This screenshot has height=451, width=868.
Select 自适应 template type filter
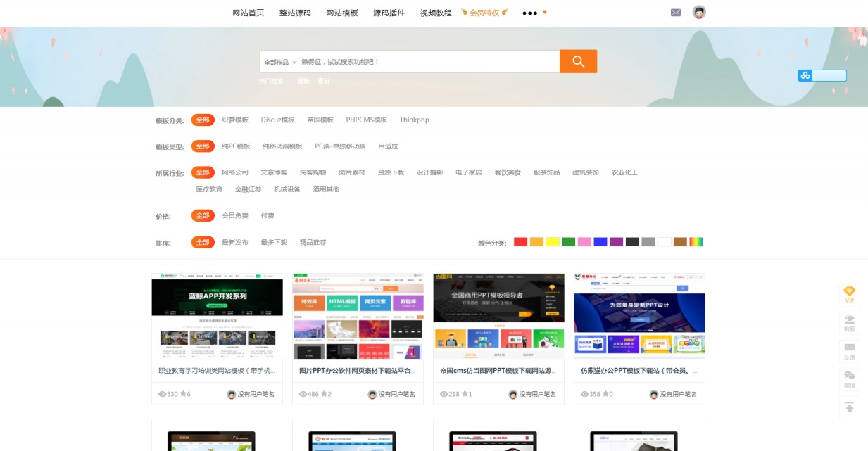[388, 146]
